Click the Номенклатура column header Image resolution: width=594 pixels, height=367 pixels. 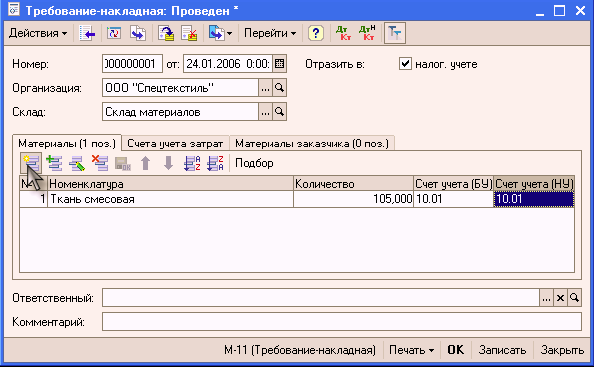pyautogui.click(x=170, y=184)
